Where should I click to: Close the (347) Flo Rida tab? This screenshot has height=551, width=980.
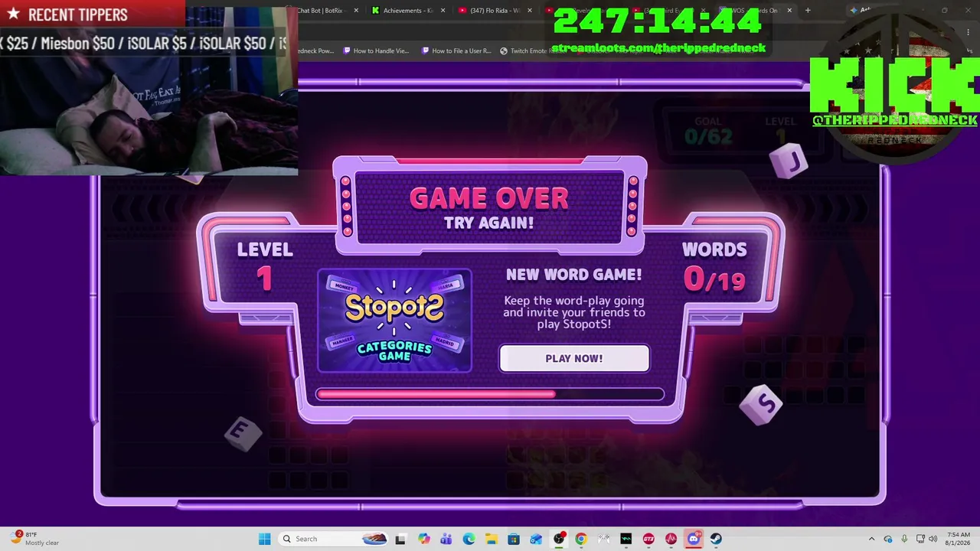[529, 11]
